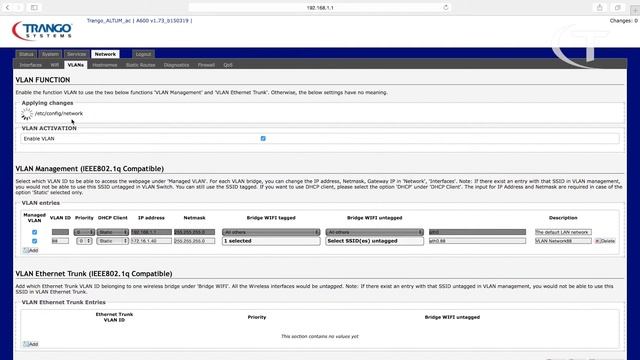Open DHCP Client dropdown in VLAN 88 row
The image size is (640, 360).
click(113, 241)
